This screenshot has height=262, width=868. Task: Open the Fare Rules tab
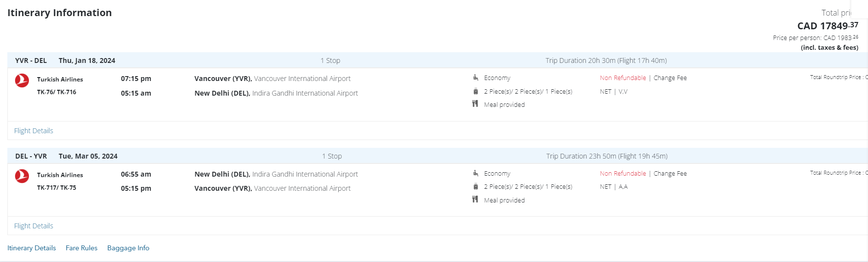[x=82, y=248]
